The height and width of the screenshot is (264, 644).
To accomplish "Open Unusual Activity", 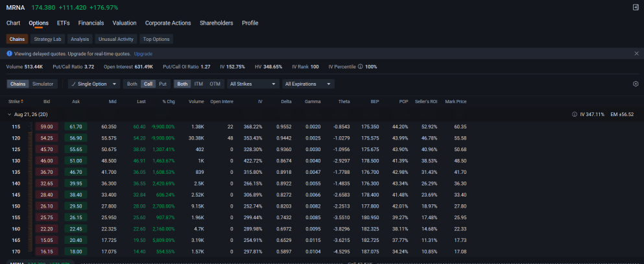I will pyautogui.click(x=116, y=39).
